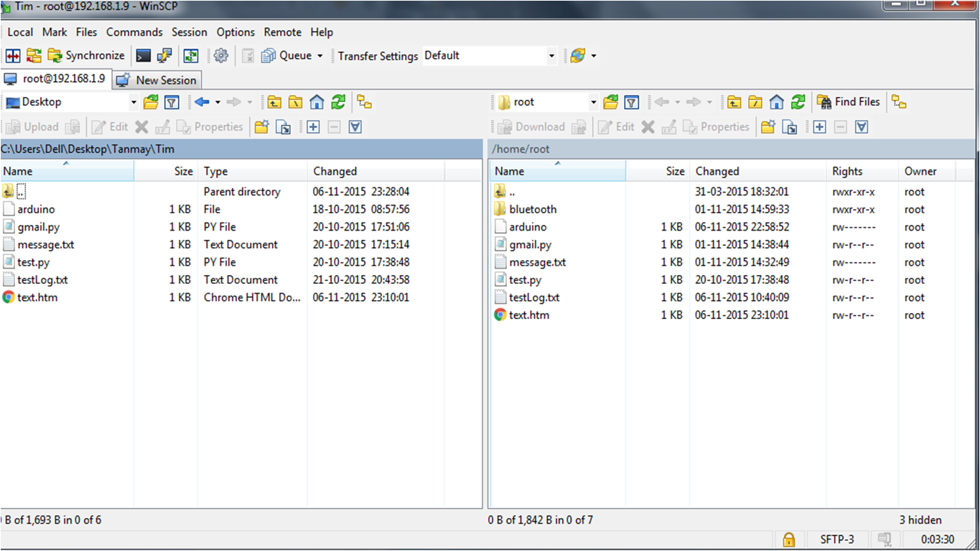Open the Transfer Settings Default combo box
The image size is (980, 551).
tap(490, 55)
